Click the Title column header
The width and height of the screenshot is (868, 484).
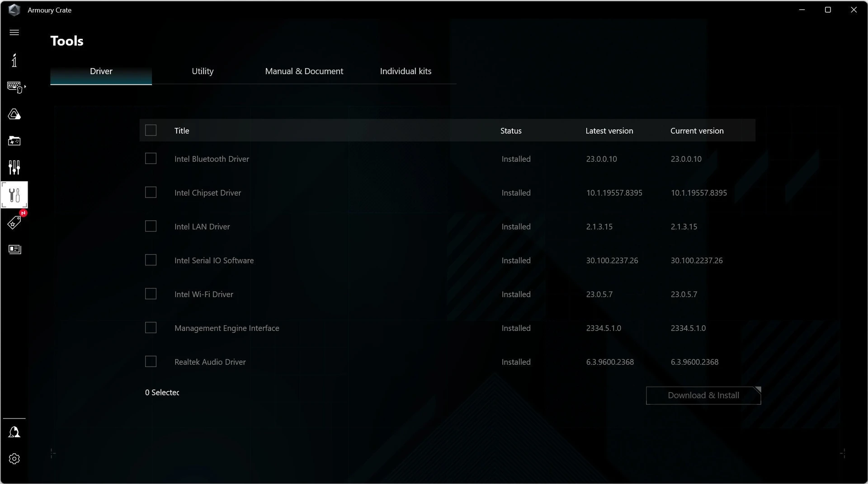click(x=182, y=131)
